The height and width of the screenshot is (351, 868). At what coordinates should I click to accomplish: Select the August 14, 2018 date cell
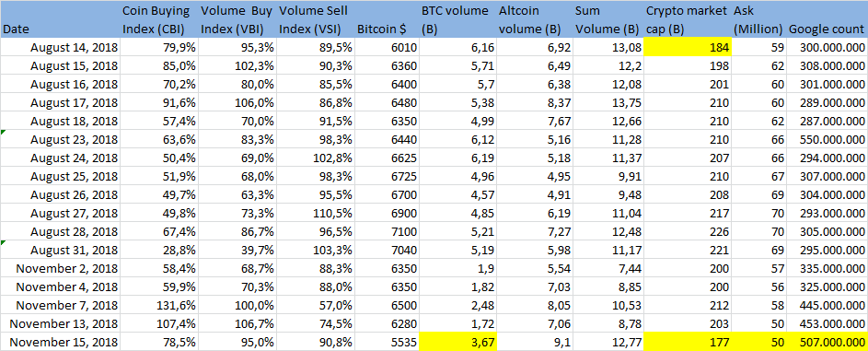[61, 48]
